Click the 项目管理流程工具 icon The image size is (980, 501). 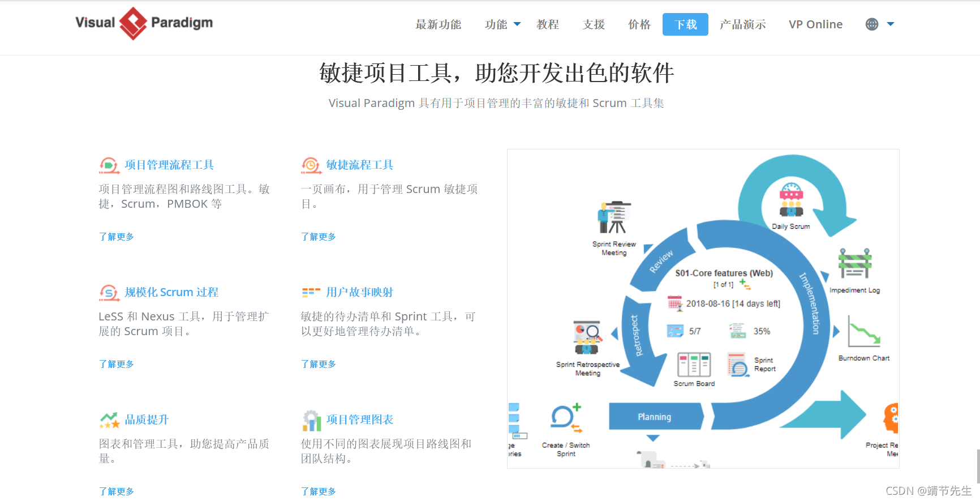109,165
